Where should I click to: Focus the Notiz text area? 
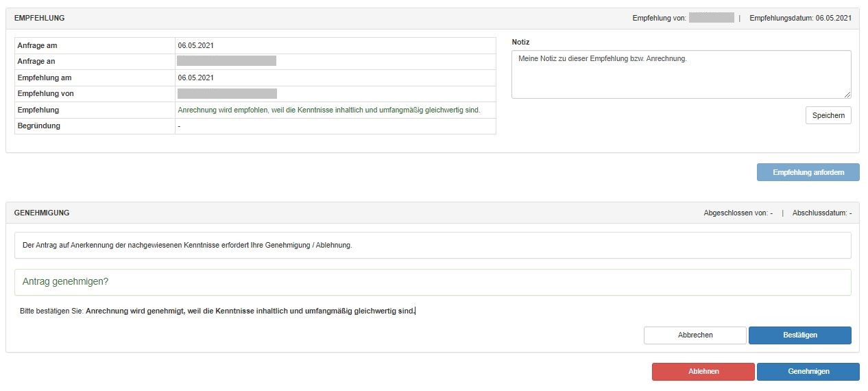680,74
